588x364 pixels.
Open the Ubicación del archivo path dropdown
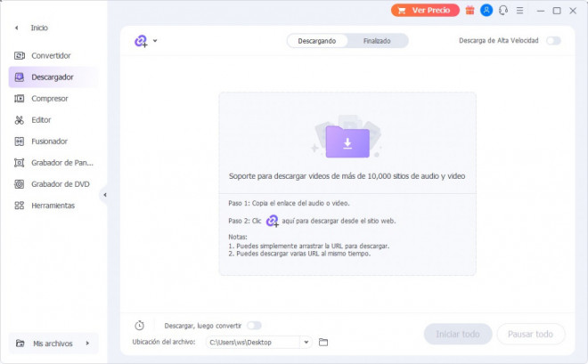point(306,342)
